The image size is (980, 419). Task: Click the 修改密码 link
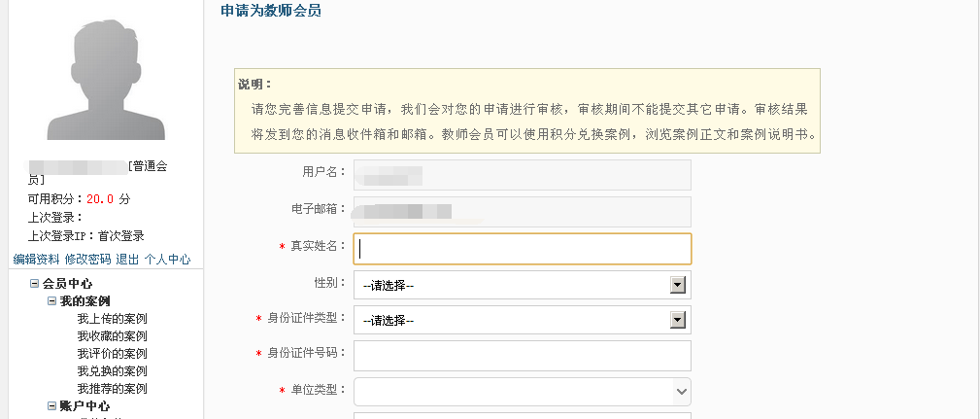pyautogui.click(x=87, y=260)
